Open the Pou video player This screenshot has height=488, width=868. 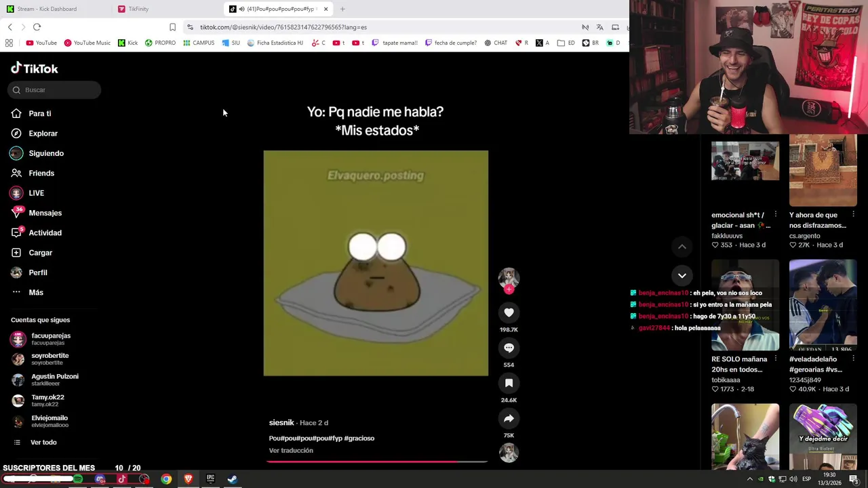(376, 263)
